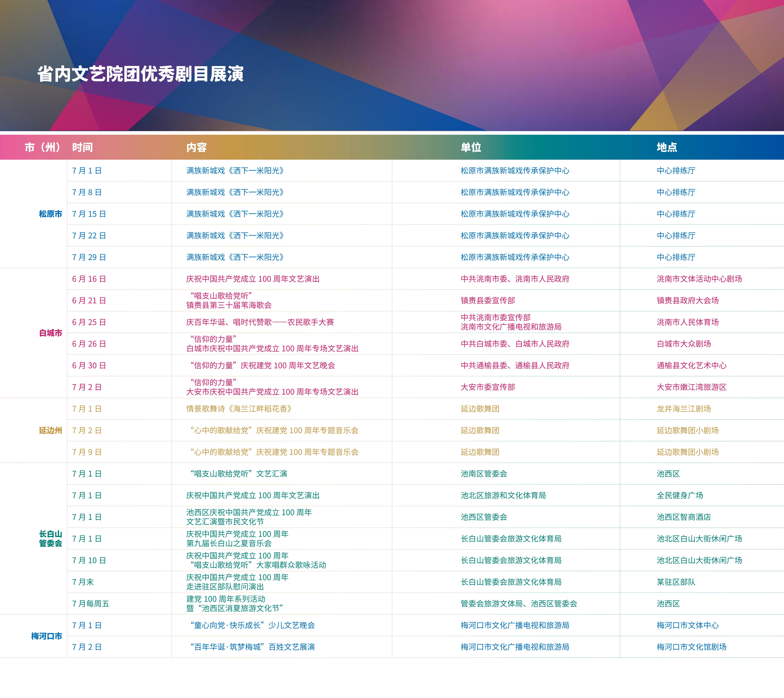Select 池西区智商酒店 venue
Image resolution: width=784 pixels, height=698 pixels.
684,517
